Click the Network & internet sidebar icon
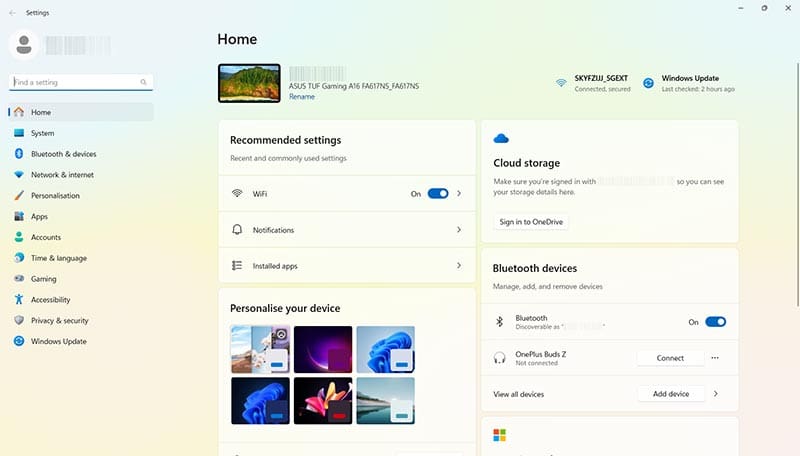800x456 pixels. click(19, 174)
